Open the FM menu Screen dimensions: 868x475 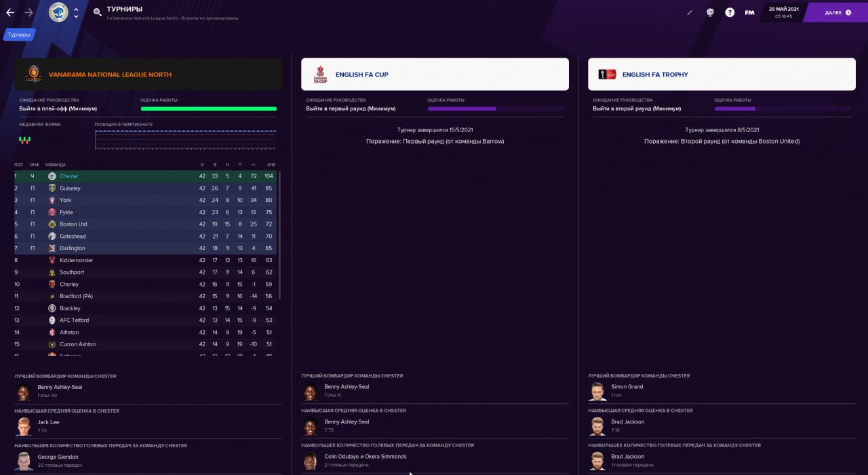point(749,12)
